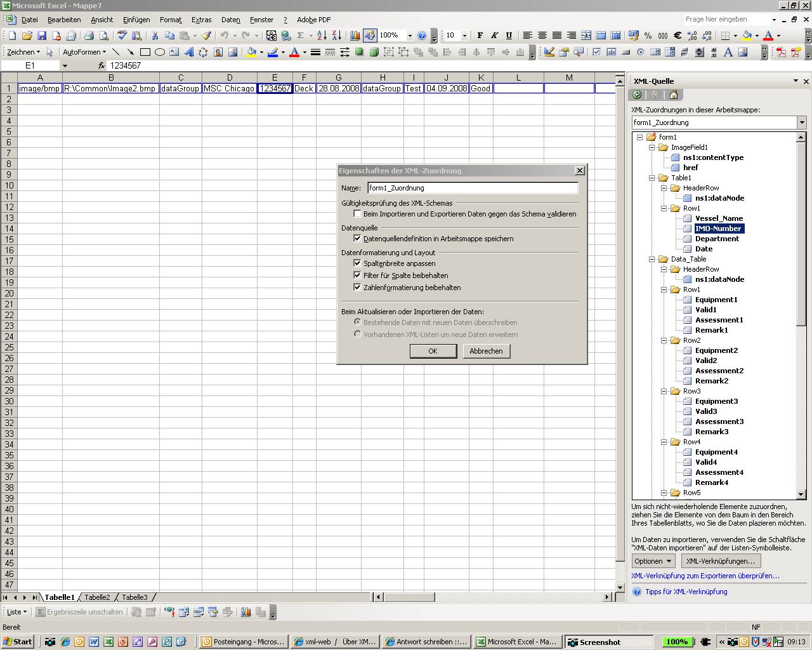This screenshot has width=812, height=650.
Task: Apply Euro currency format
Action: click(678, 36)
